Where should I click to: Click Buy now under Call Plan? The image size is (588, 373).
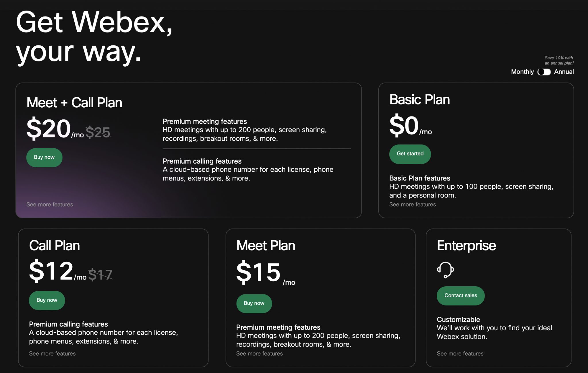click(x=47, y=300)
